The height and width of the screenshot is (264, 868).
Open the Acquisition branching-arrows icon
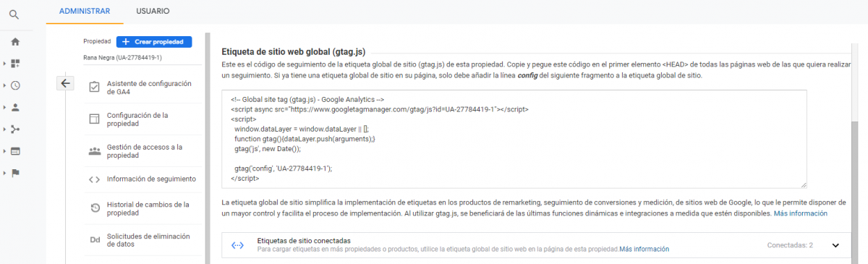15,129
